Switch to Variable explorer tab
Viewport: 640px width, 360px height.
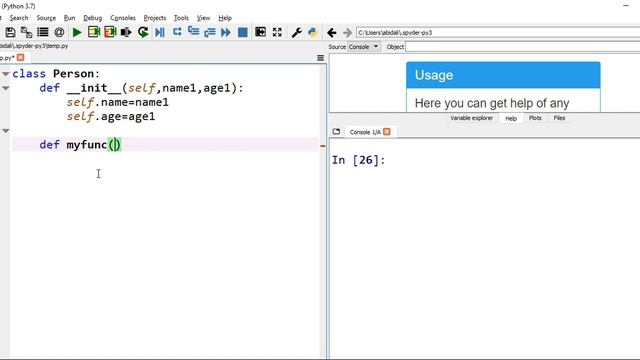471,118
